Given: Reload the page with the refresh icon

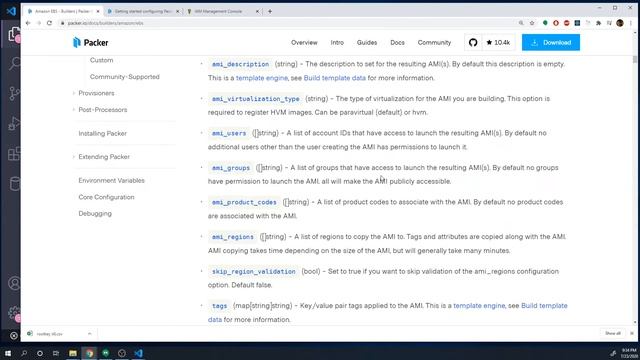Looking at the screenshot, I should point(49,23).
